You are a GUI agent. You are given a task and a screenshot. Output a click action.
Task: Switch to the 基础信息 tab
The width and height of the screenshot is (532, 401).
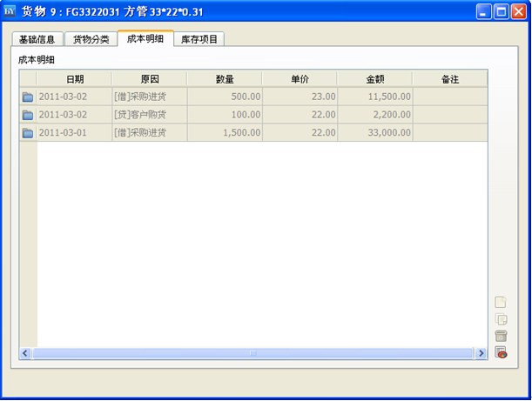pos(37,40)
